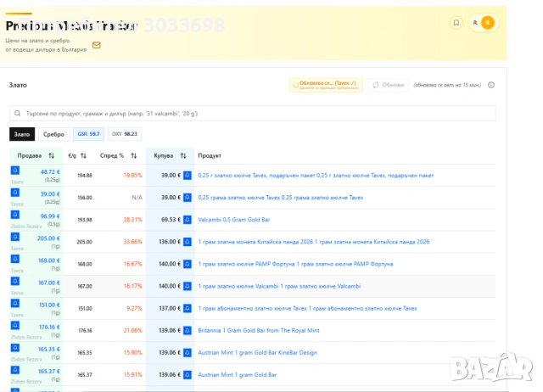Click the envelope mail icon in header
The height and width of the screenshot is (392, 543).
click(x=96, y=44)
